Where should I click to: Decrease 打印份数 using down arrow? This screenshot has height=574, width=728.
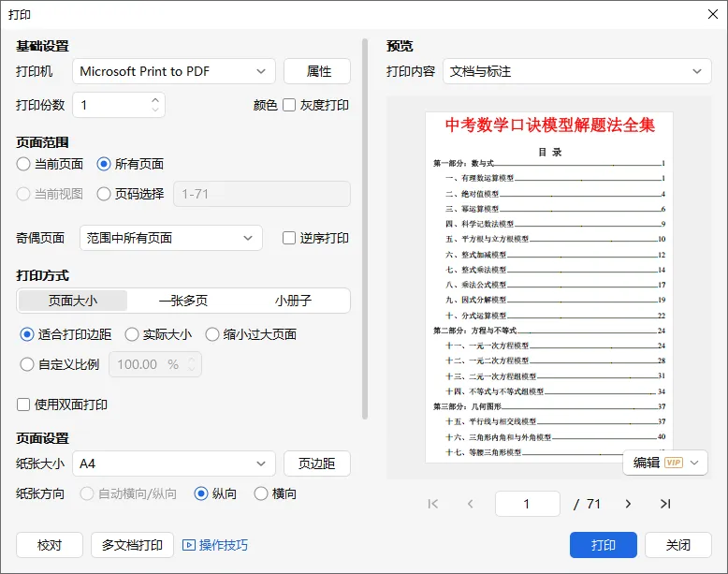pyautogui.click(x=155, y=110)
